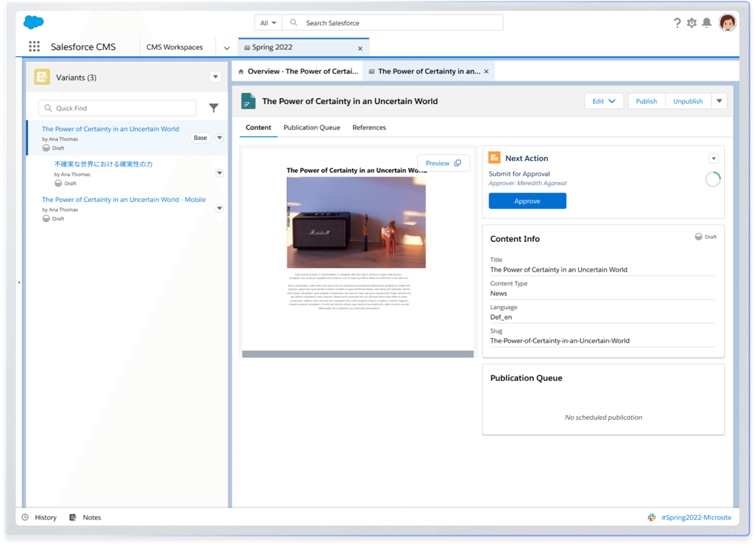Open the notifications bell
This screenshot has height=546, width=756.
tap(707, 23)
